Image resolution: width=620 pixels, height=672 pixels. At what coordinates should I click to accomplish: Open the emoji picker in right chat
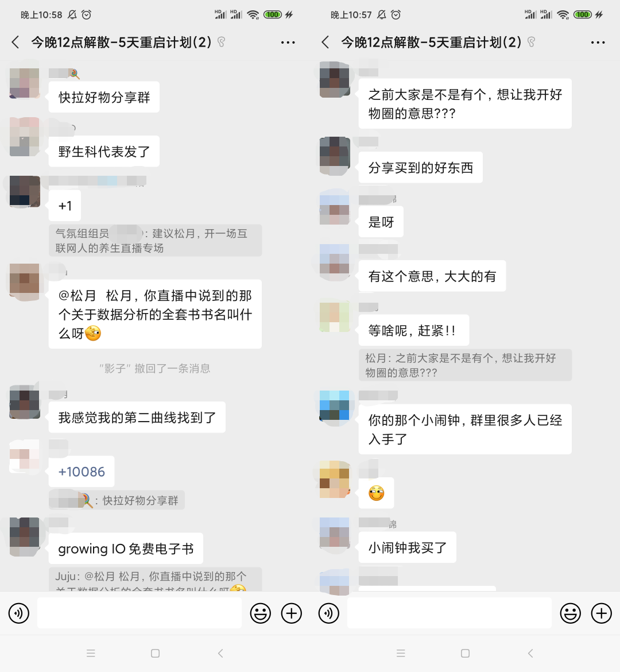click(x=570, y=613)
